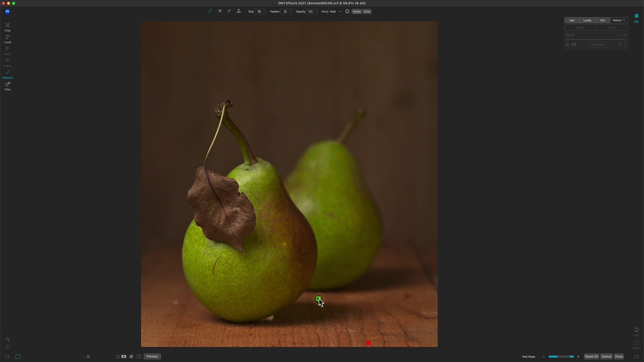
Task: Select the Mask tool
Action: [7, 50]
